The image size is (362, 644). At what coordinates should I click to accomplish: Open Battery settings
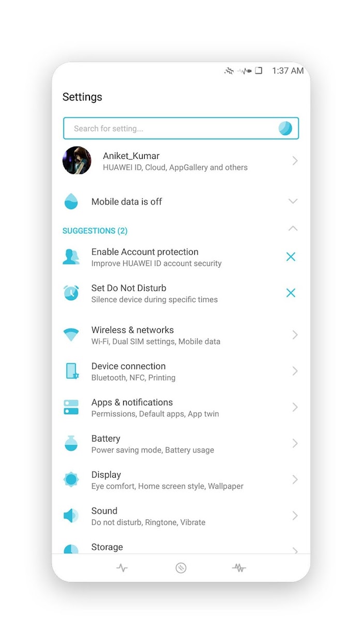181,444
